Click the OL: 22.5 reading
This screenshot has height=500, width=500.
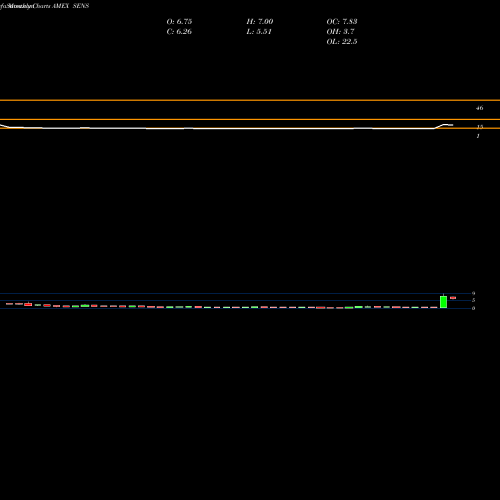[342, 42]
